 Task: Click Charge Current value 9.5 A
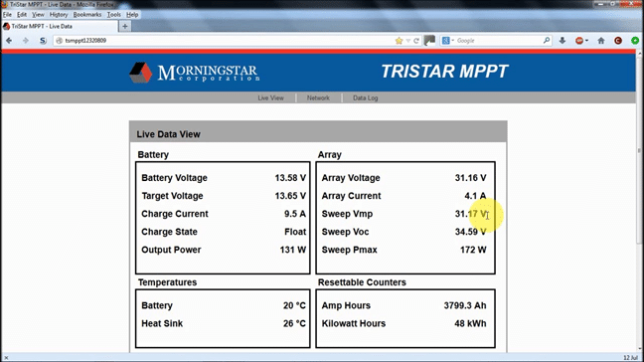tap(295, 214)
